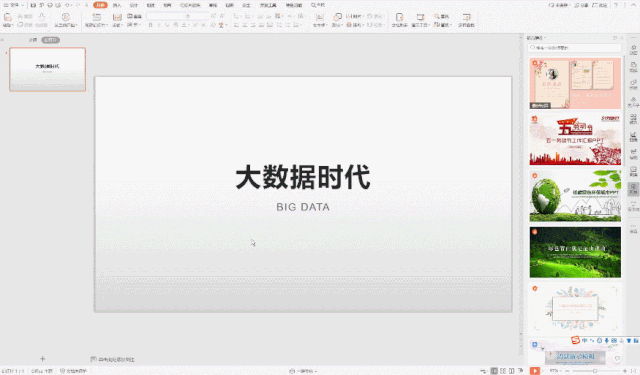Screen dimensions: 640x375
Task: Click the zoom in plus button
Action: 625,371
